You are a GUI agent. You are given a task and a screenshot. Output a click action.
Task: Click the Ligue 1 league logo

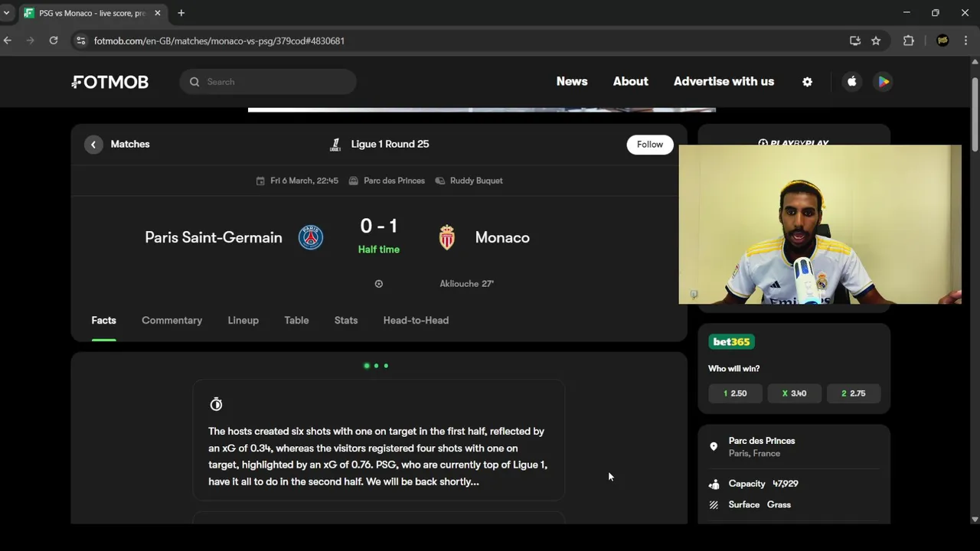coord(335,144)
